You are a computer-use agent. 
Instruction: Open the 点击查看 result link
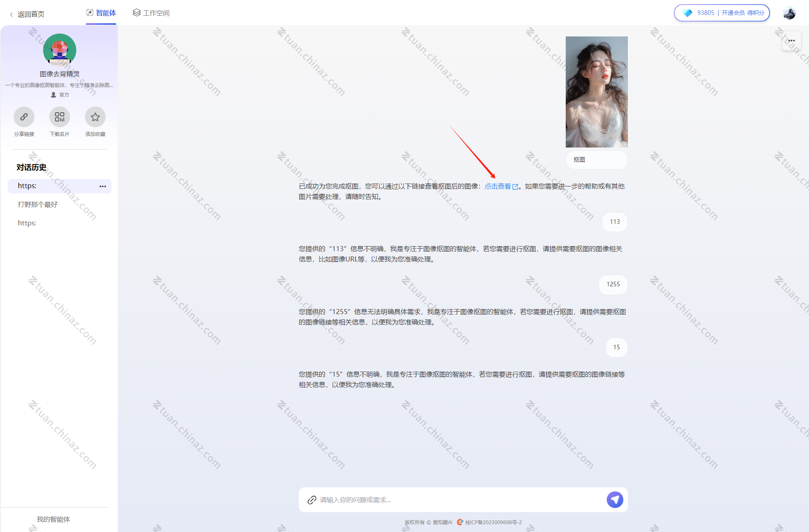click(501, 186)
